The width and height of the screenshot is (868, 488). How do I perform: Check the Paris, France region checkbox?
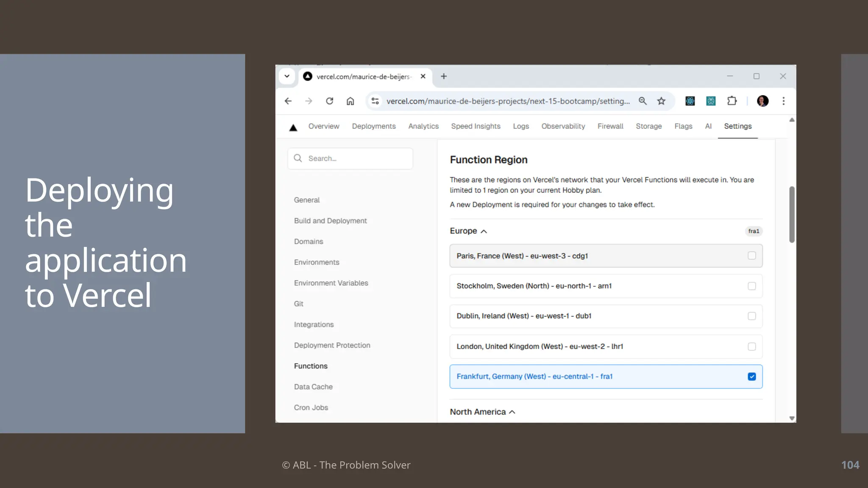[751, 255]
